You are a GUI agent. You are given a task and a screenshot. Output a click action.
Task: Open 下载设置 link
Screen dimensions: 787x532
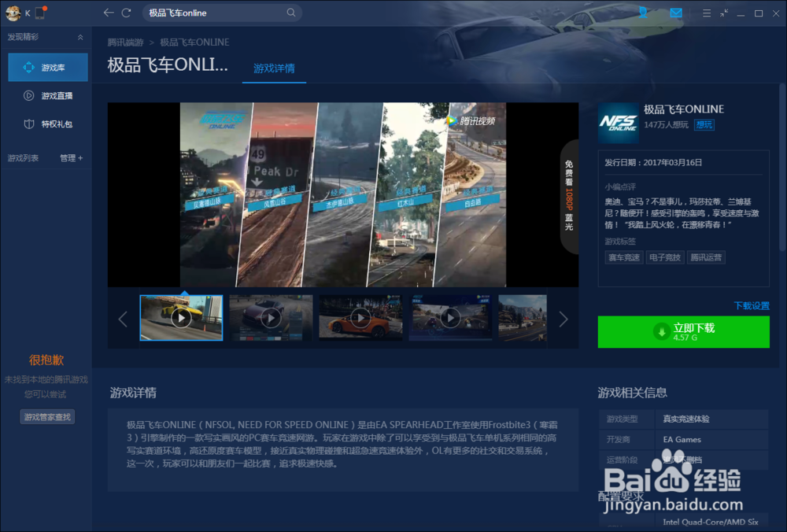click(752, 305)
